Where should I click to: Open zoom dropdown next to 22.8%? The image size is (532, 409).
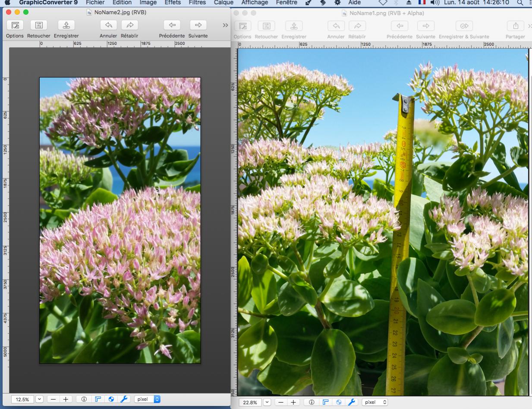(267, 403)
